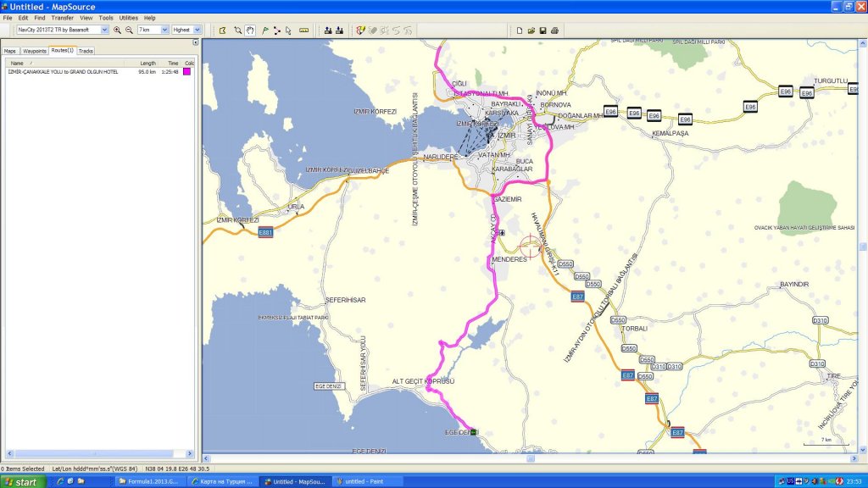Viewport: 868px width, 488px height.
Task: Click the route end flag at Ege Denizi
Action: [x=474, y=432]
